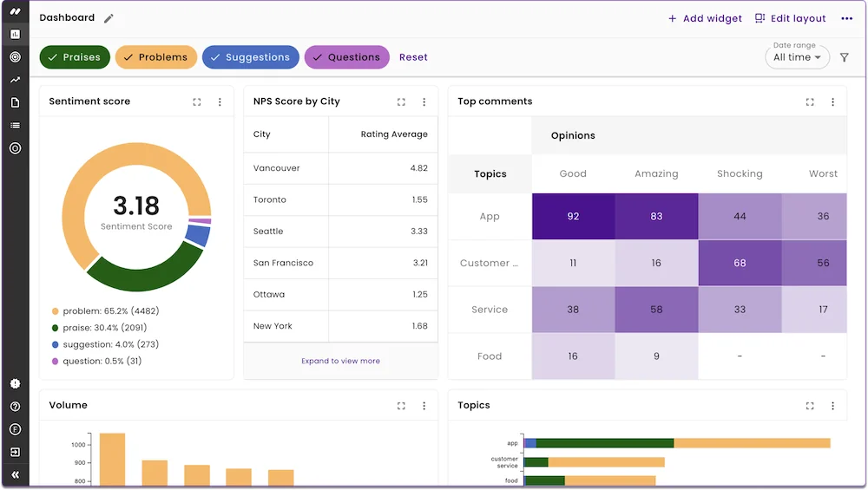
Task: Click the Reset filters link
Action: point(413,57)
